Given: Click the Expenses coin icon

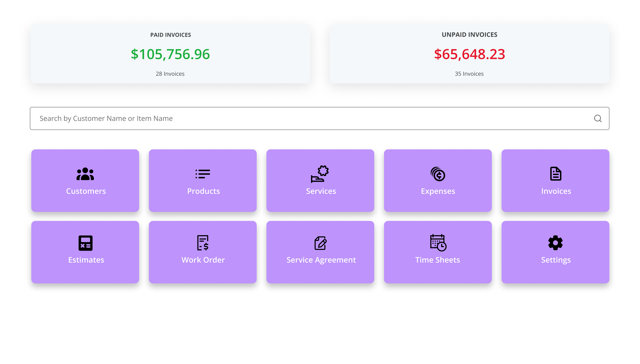Looking at the screenshot, I should point(438,174).
